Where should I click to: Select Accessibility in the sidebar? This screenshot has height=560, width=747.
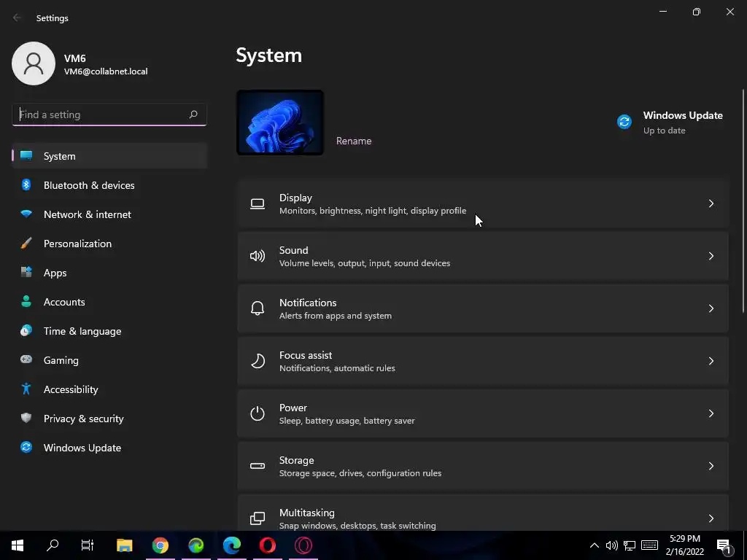109,389
